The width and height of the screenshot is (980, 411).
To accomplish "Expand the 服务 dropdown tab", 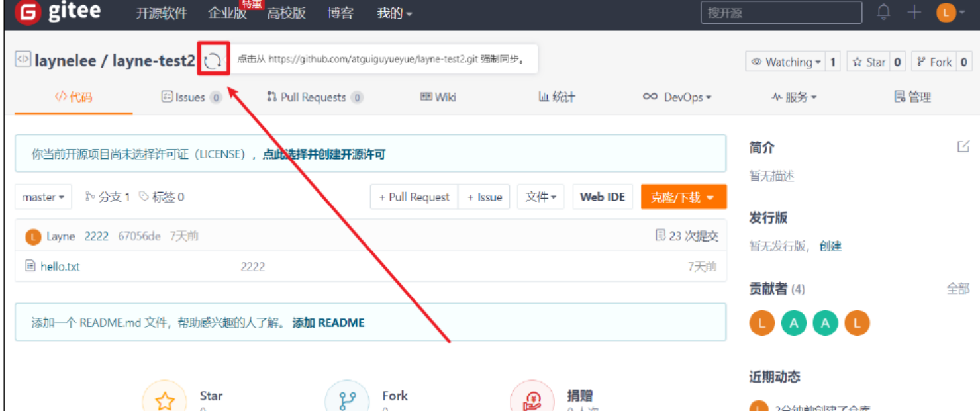I will tap(794, 97).
